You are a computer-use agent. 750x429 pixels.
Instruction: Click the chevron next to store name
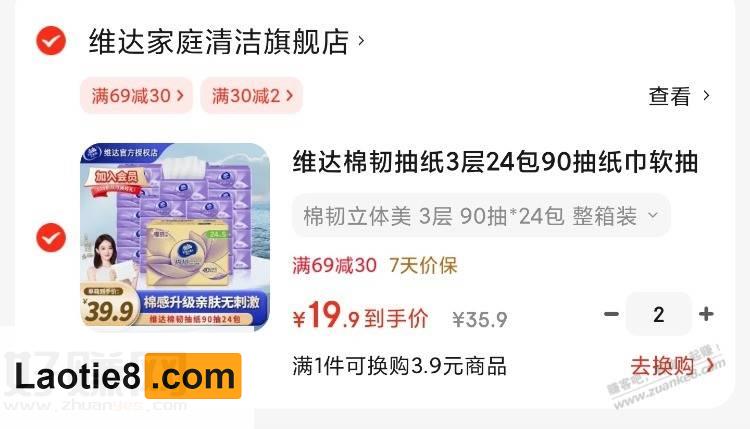(x=362, y=41)
